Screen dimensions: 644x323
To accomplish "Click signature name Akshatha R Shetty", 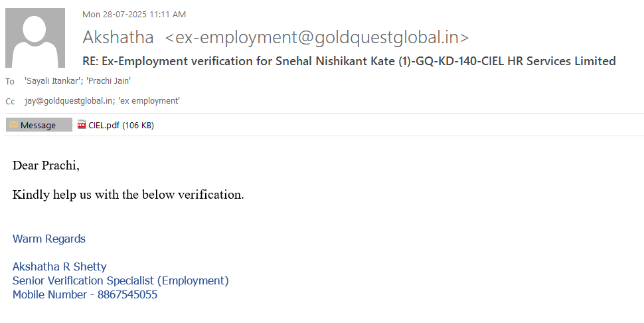I will [x=60, y=267].
